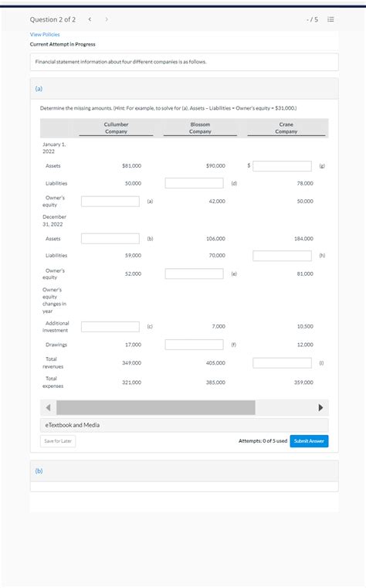Click the 349,000 Cullumber total revenues value
This screenshot has height=588, width=366.
(132, 363)
